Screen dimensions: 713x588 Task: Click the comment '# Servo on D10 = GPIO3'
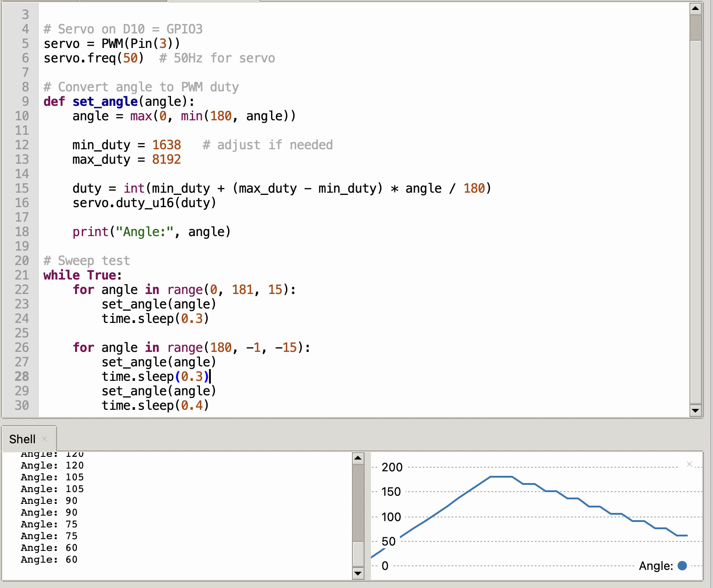tap(123, 29)
